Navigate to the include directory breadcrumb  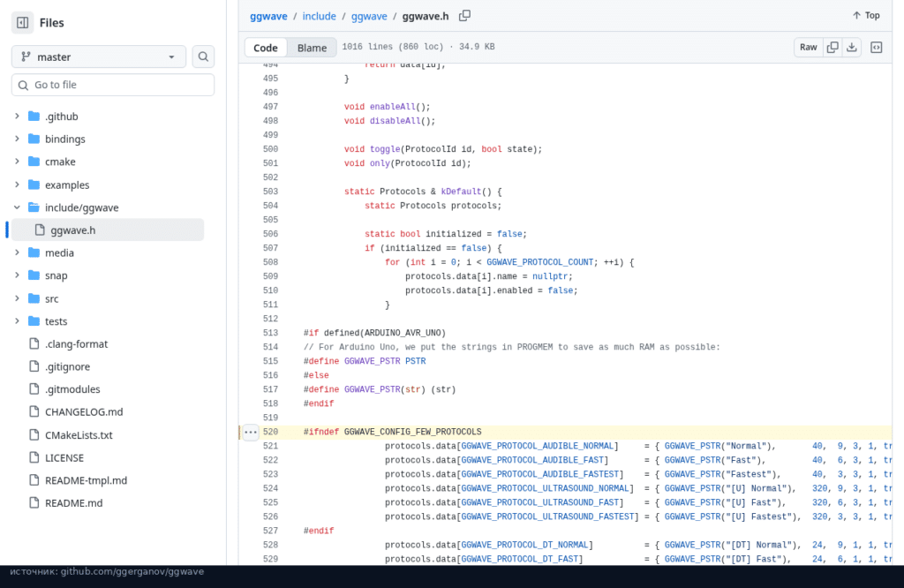[x=320, y=16]
